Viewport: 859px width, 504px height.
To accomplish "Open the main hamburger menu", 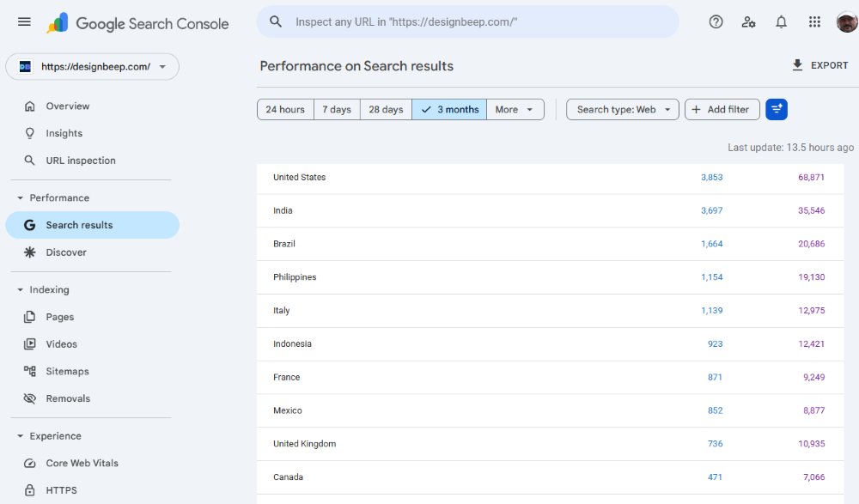I will click(24, 22).
